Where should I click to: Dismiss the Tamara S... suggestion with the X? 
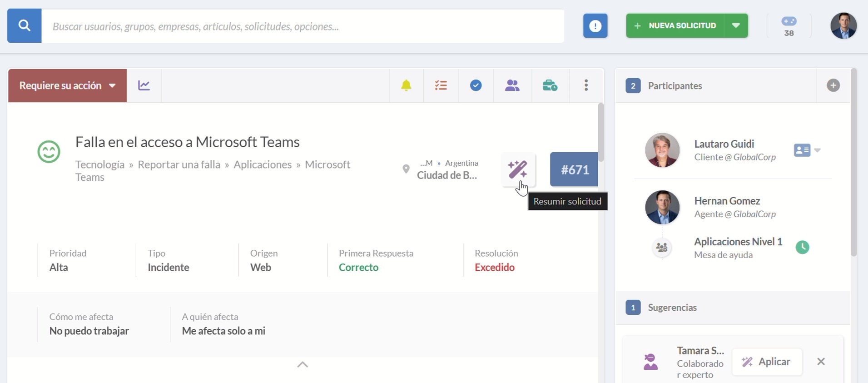tap(821, 362)
